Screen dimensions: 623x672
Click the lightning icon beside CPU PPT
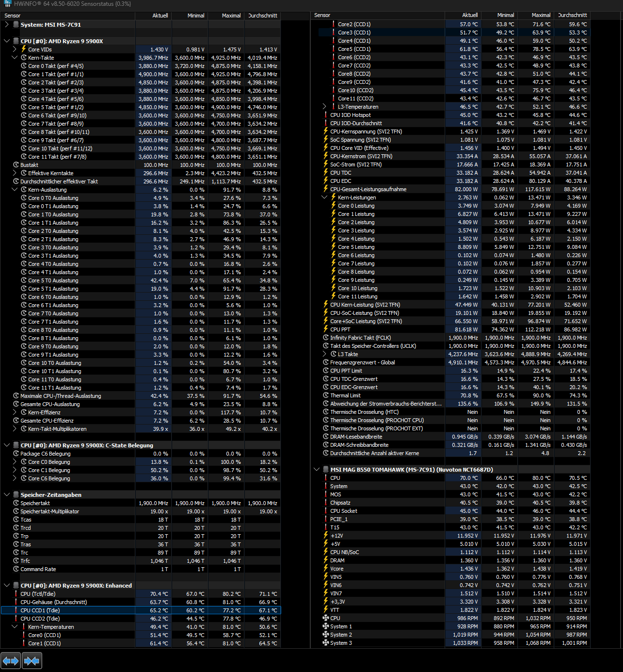[x=326, y=329]
